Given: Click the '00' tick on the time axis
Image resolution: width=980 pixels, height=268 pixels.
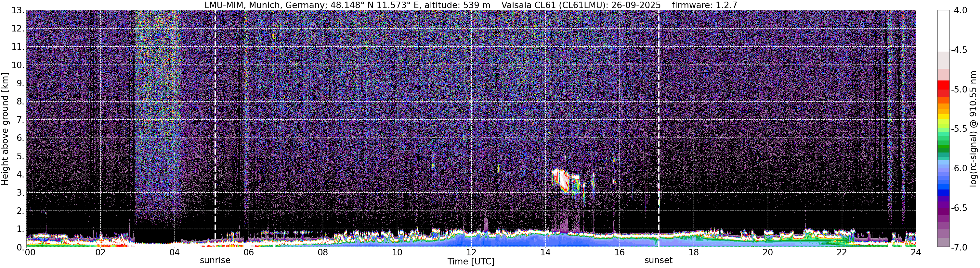Looking at the screenshot, I should tap(29, 252).
